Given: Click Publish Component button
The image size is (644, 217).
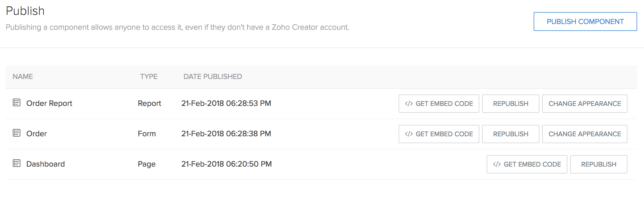Looking at the screenshot, I should 585,21.
